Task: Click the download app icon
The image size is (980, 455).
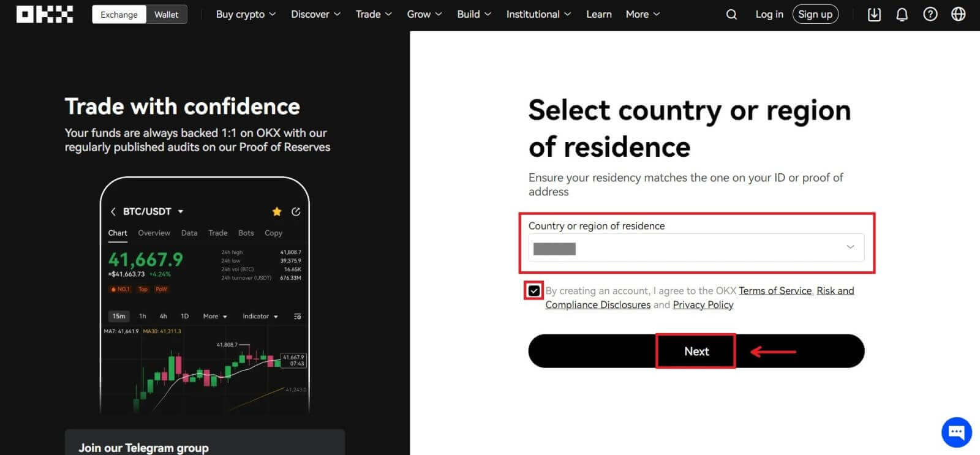Action: (874, 14)
